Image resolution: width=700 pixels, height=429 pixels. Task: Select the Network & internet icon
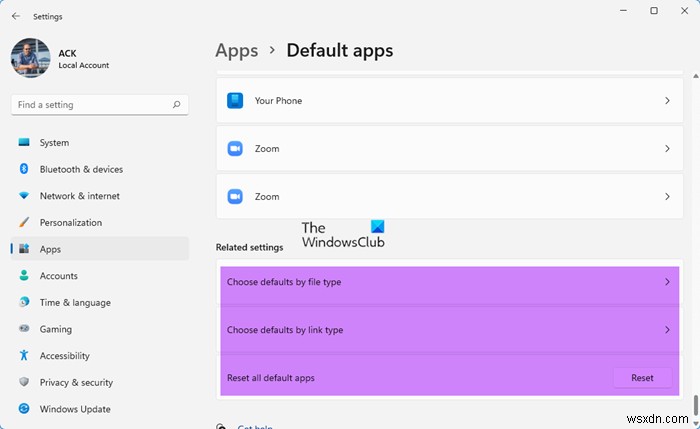[x=24, y=196]
